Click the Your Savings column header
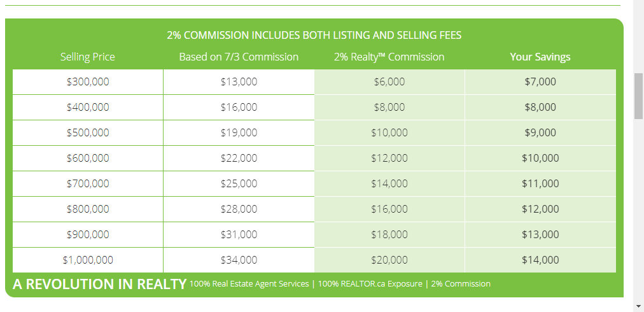The image size is (644, 312). pos(540,57)
